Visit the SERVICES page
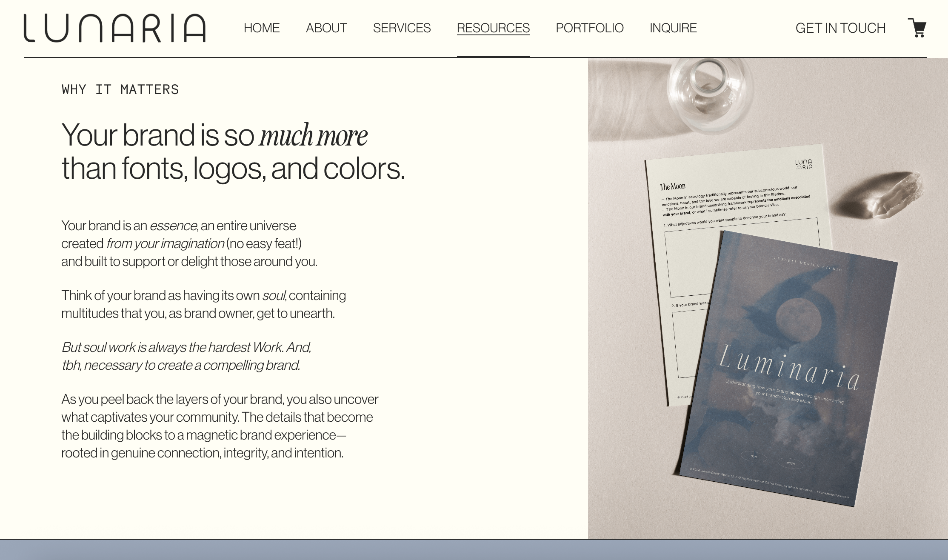948x560 pixels. (x=402, y=28)
